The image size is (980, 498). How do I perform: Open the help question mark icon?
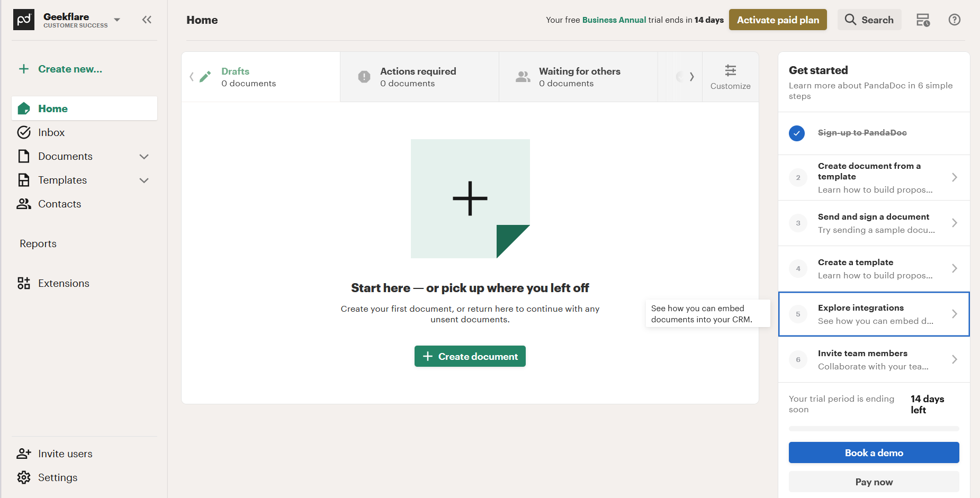pos(955,20)
